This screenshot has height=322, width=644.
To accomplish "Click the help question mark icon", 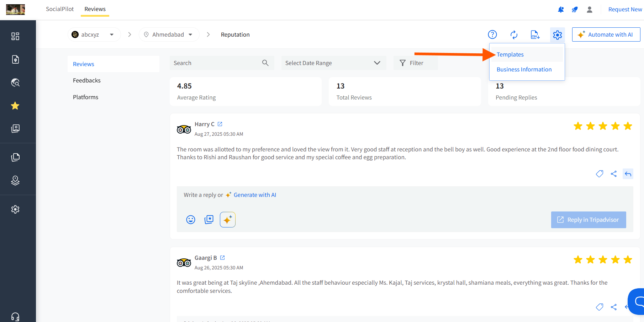I will 492,34.
